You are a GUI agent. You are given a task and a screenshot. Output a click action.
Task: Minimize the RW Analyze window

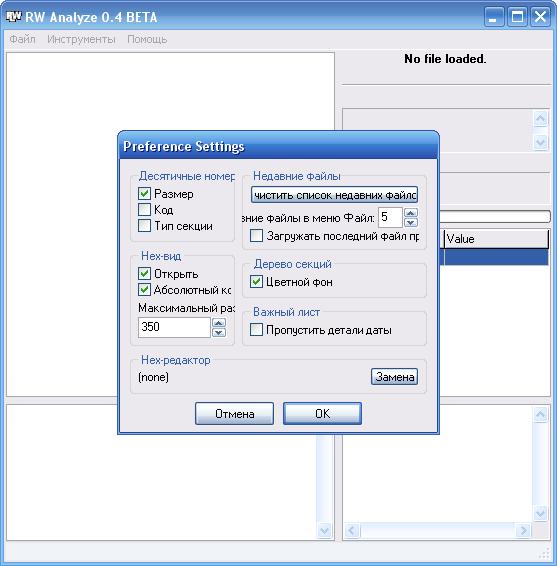tap(493, 17)
